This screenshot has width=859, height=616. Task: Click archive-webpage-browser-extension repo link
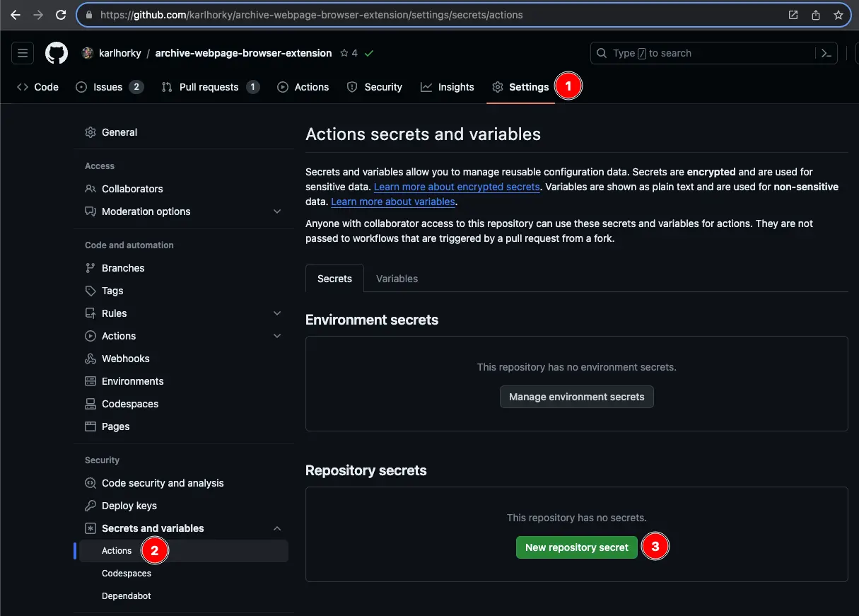[243, 53]
